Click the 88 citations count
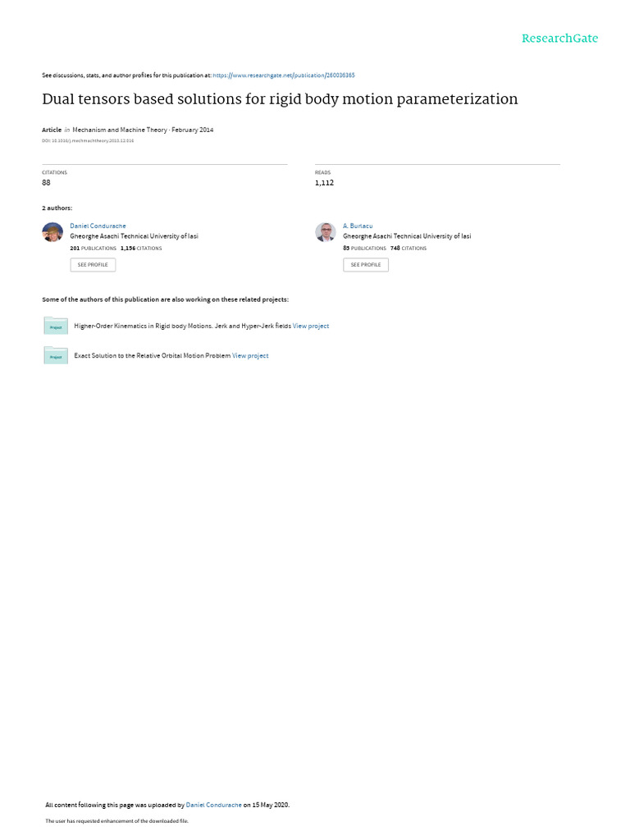 point(46,183)
